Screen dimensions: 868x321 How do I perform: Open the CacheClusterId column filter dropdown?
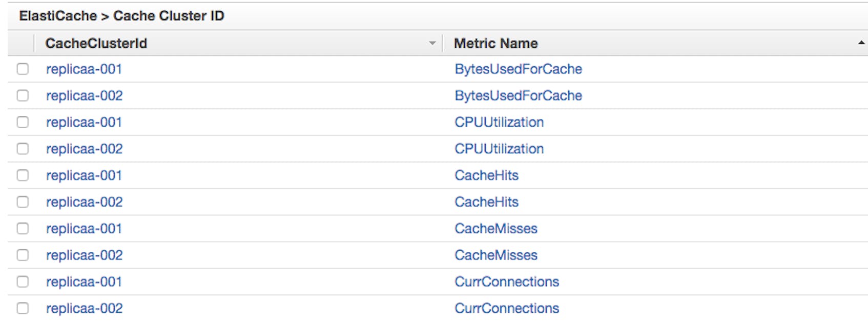(432, 44)
